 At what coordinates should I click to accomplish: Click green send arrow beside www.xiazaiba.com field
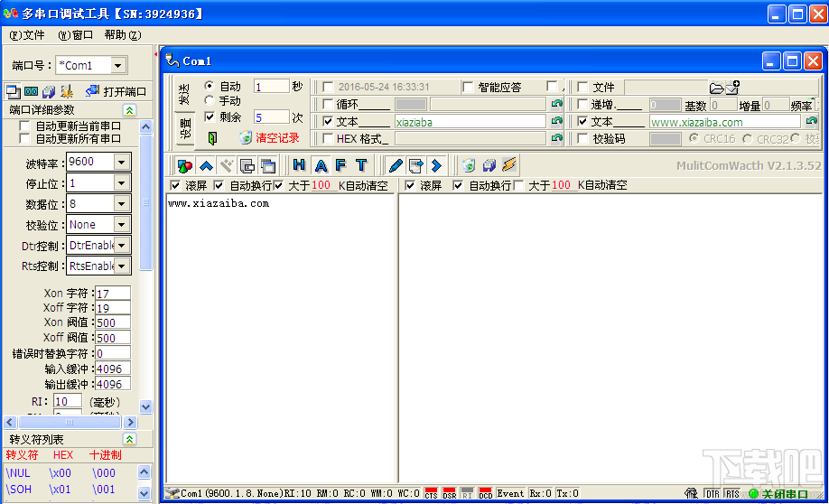[812, 121]
